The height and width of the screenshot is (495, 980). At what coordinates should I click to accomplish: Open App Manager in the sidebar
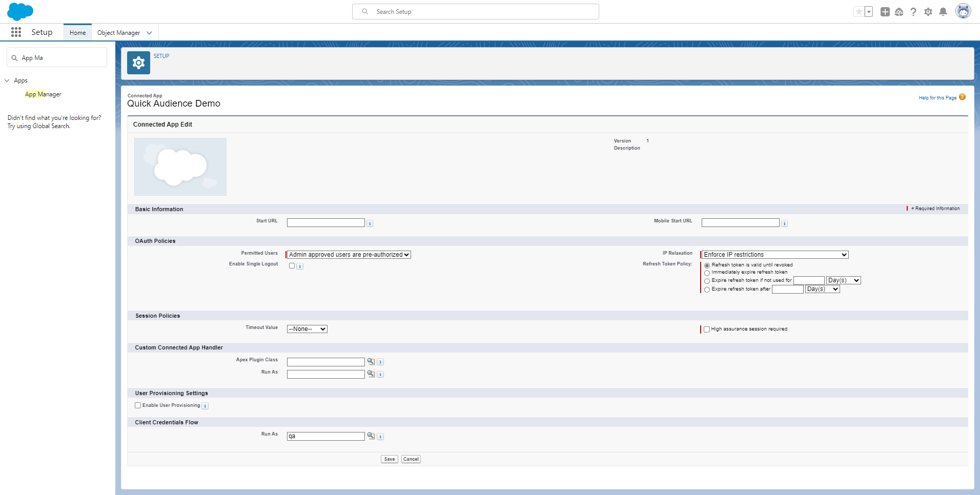[43, 94]
